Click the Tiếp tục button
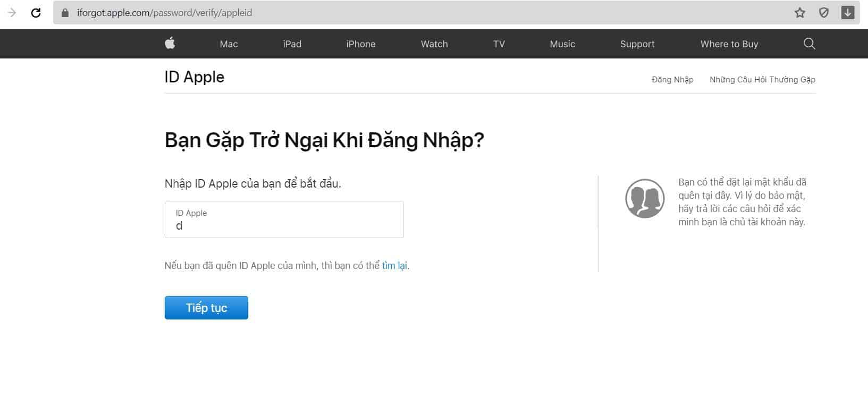 [x=206, y=308]
